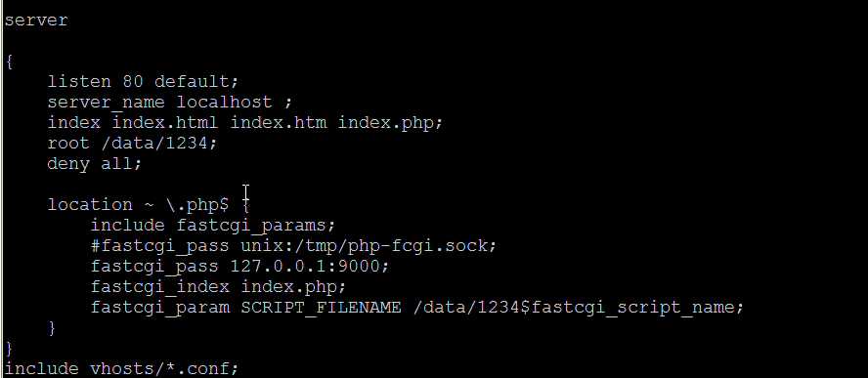The width and height of the screenshot is (868, 378).
Task: Click localhost in the server_name line
Action: pos(224,103)
